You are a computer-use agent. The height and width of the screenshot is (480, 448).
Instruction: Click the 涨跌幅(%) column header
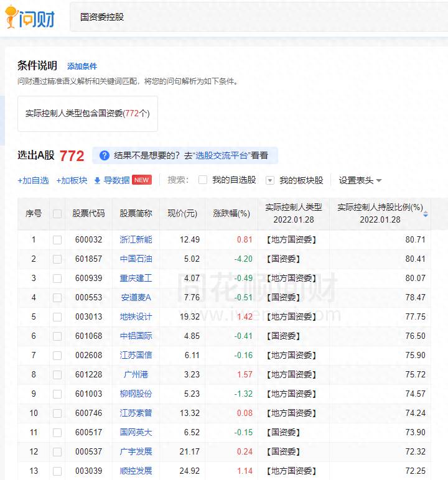point(231,213)
